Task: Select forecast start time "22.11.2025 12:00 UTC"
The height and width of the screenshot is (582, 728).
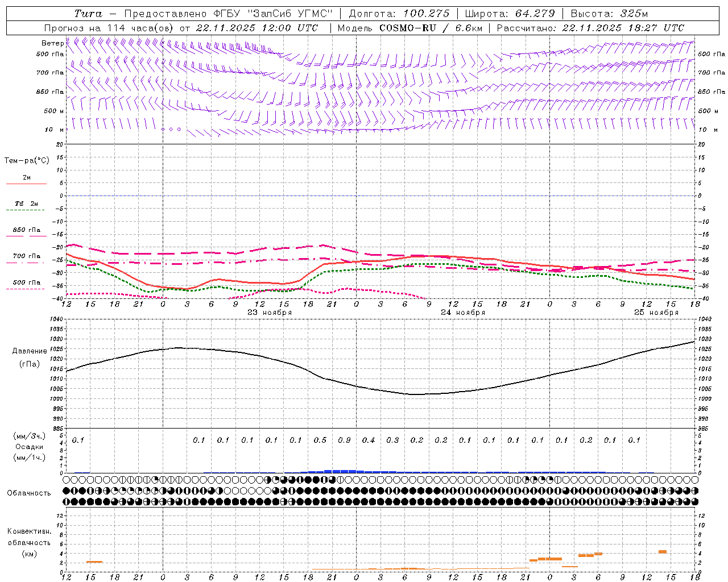Action: pyautogui.click(x=257, y=28)
